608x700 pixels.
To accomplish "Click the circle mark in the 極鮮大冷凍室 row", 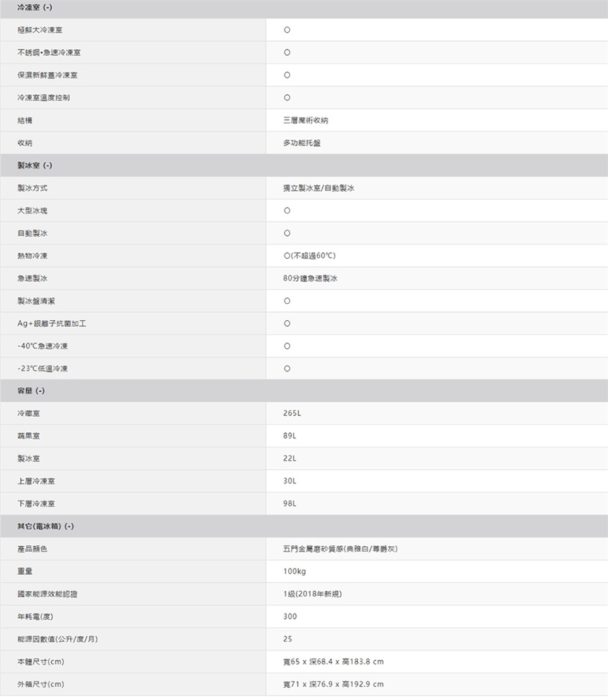I will point(287,30).
